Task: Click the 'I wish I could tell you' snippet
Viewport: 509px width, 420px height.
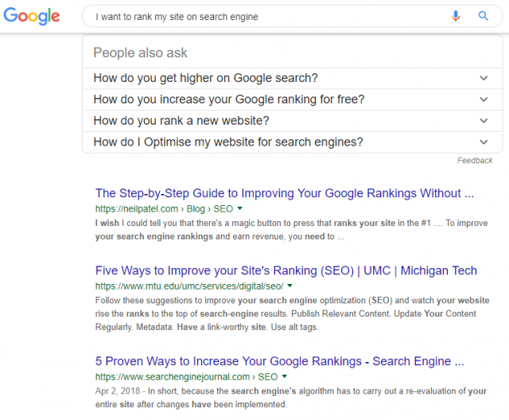Action: click(x=291, y=230)
